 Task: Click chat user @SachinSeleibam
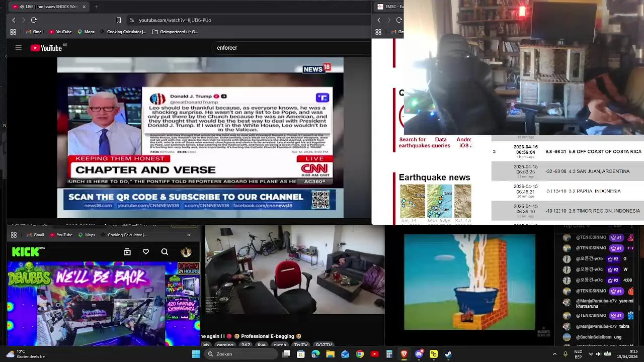[x=594, y=337]
